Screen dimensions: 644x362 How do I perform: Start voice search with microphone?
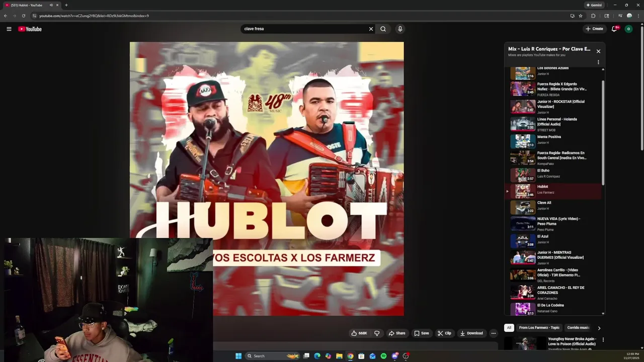click(x=400, y=29)
